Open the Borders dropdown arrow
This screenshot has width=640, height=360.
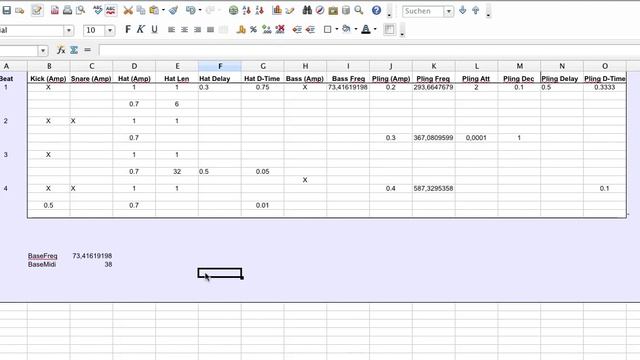pyautogui.click(x=336, y=29)
